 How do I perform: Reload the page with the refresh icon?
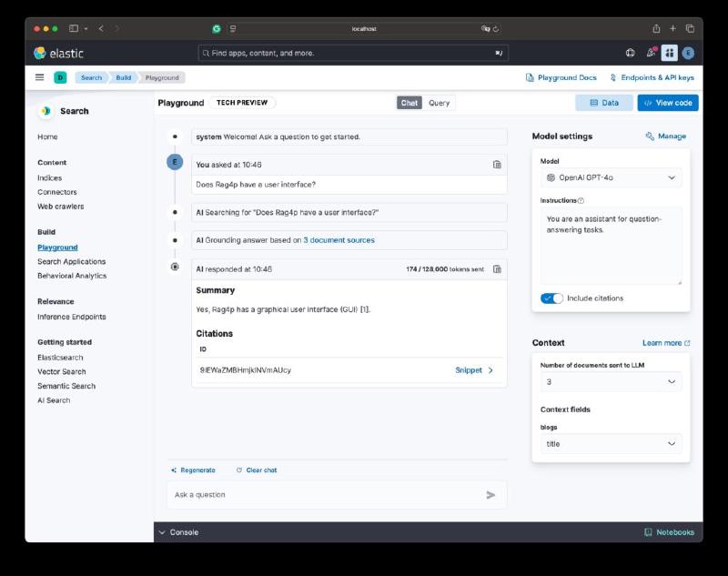(496, 29)
